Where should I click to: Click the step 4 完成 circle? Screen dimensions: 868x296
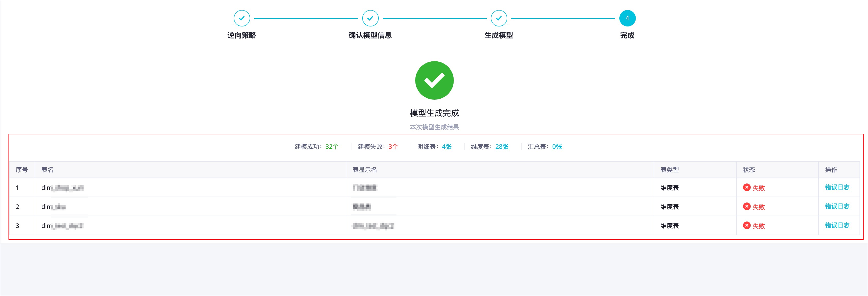tap(627, 18)
